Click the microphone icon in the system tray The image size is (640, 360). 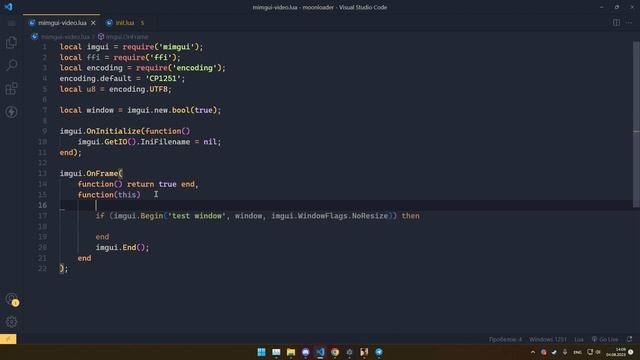coord(565,352)
